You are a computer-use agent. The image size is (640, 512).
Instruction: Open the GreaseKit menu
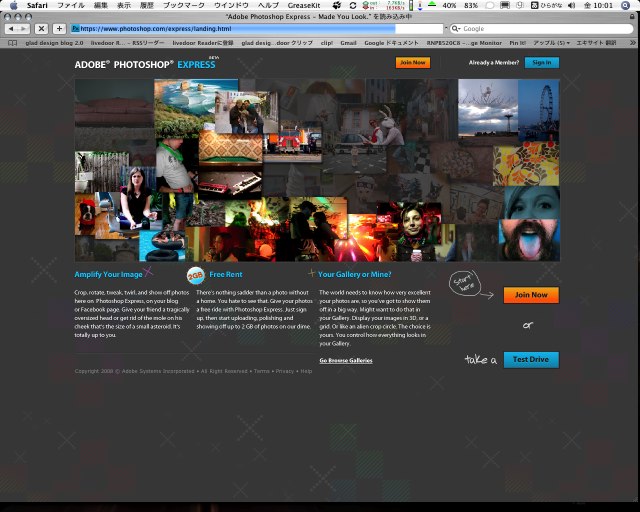point(304,5)
